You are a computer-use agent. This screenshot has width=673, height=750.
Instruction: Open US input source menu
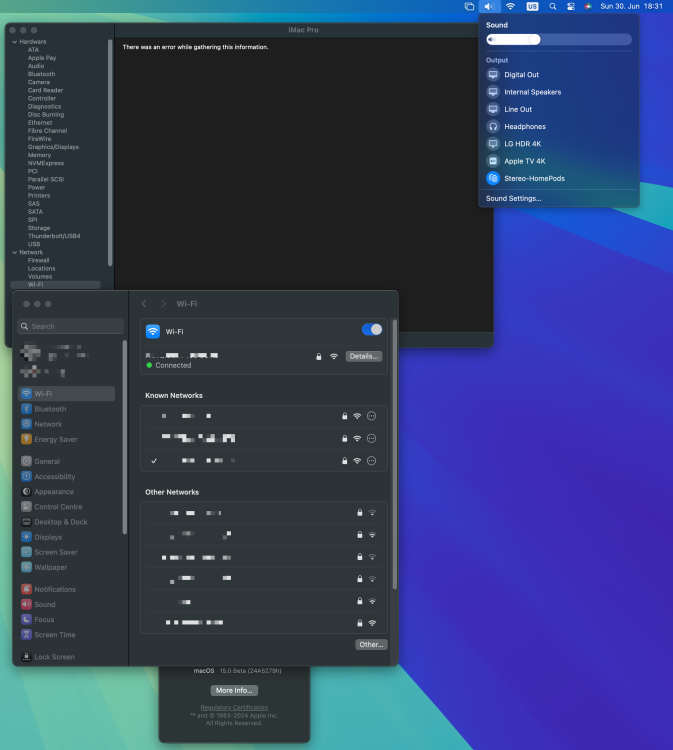click(x=532, y=6)
